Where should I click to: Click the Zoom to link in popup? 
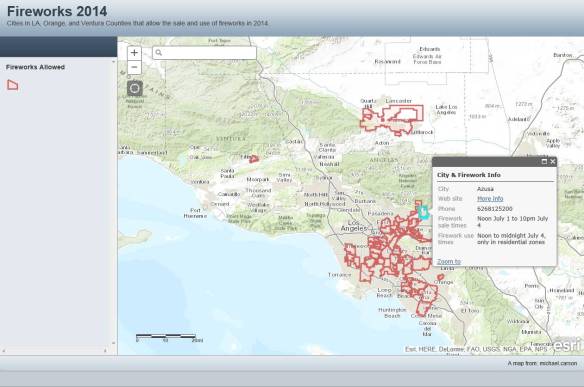[449, 261]
